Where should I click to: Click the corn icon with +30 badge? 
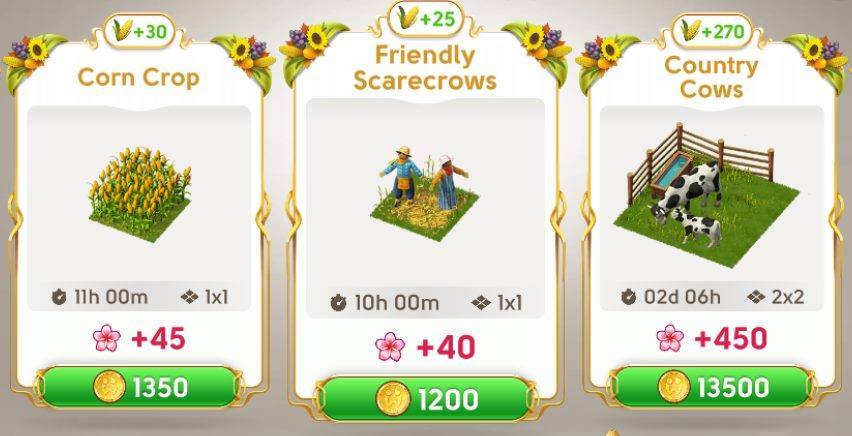pyautogui.click(x=123, y=30)
